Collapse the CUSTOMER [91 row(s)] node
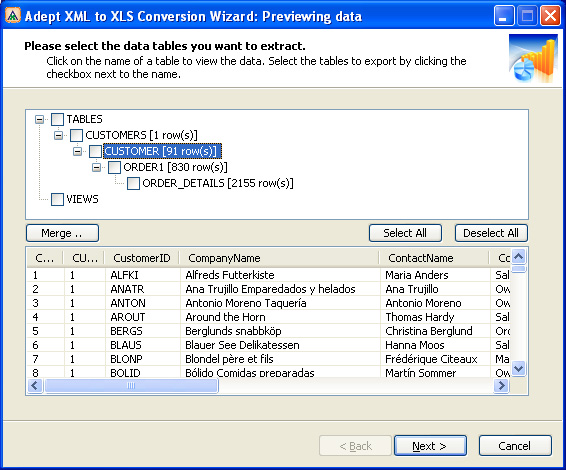The width and height of the screenshot is (566, 470). pyautogui.click(x=78, y=151)
